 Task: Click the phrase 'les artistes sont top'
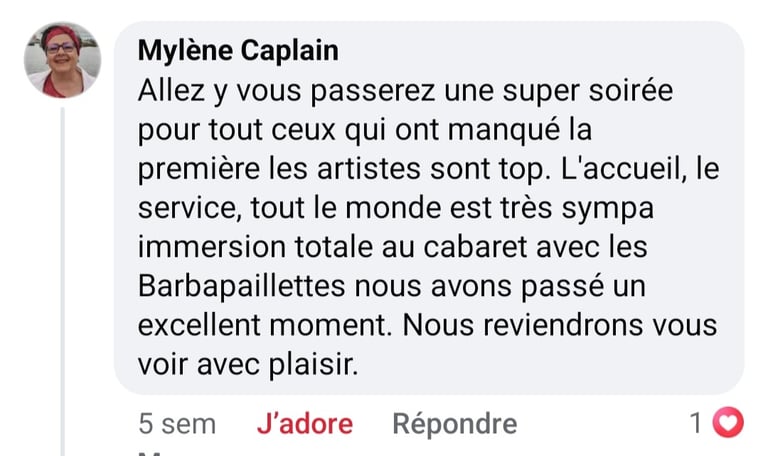click(406, 169)
